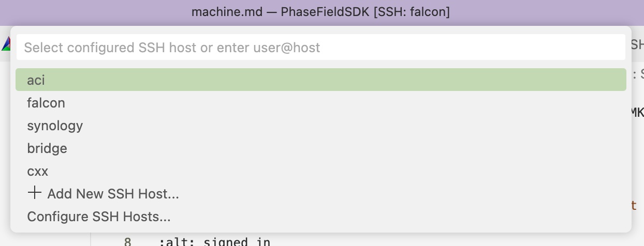
Task: Select the cxx host option
Action: (38, 171)
